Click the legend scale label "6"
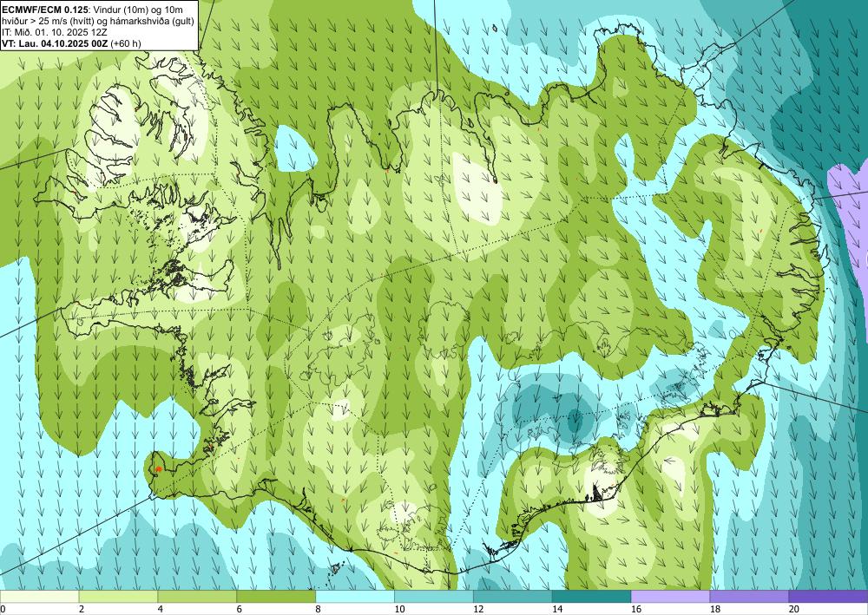868x615 pixels. click(x=240, y=610)
